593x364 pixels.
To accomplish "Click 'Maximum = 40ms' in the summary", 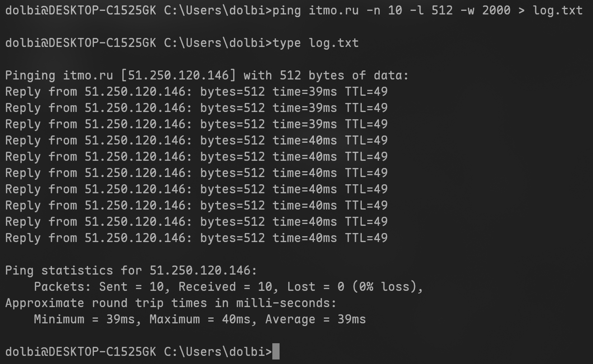I will 200,319.
